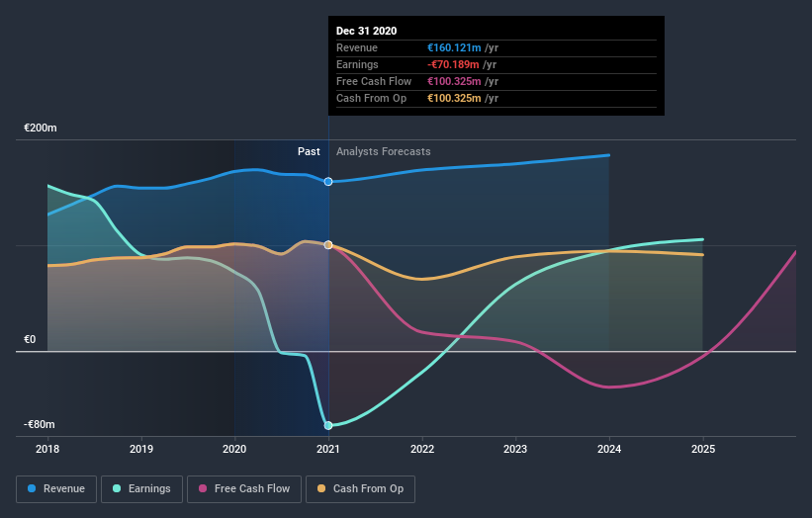
Task: Click the Revenue row label in tooltip
Action: pyautogui.click(x=357, y=47)
